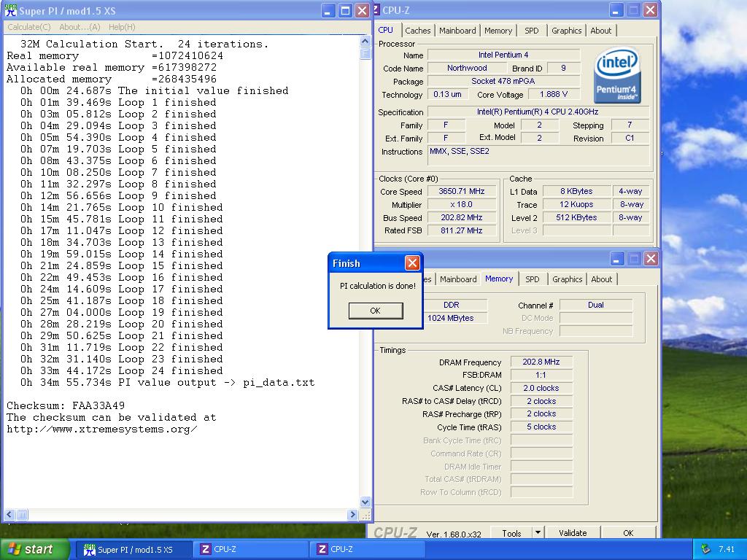Viewport: 747px width, 560px height.
Task: Open Graphics tab in top CPU-Z window
Action: click(x=566, y=31)
